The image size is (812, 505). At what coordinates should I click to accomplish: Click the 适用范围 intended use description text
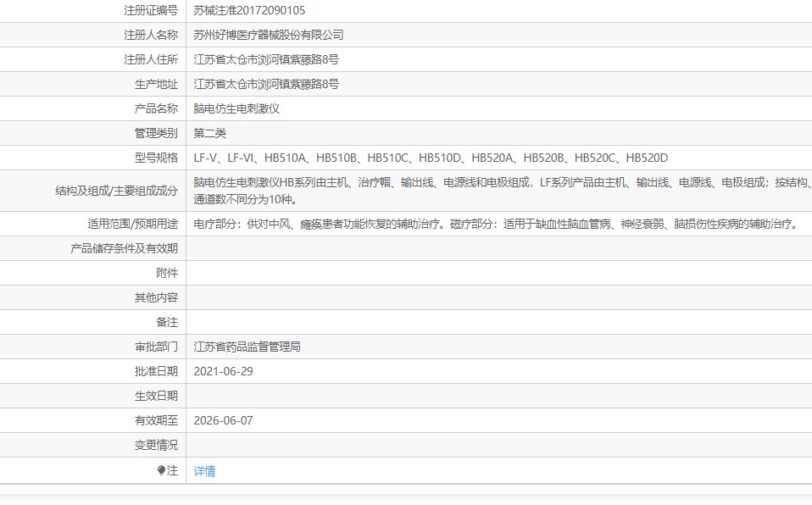[x=496, y=225]
